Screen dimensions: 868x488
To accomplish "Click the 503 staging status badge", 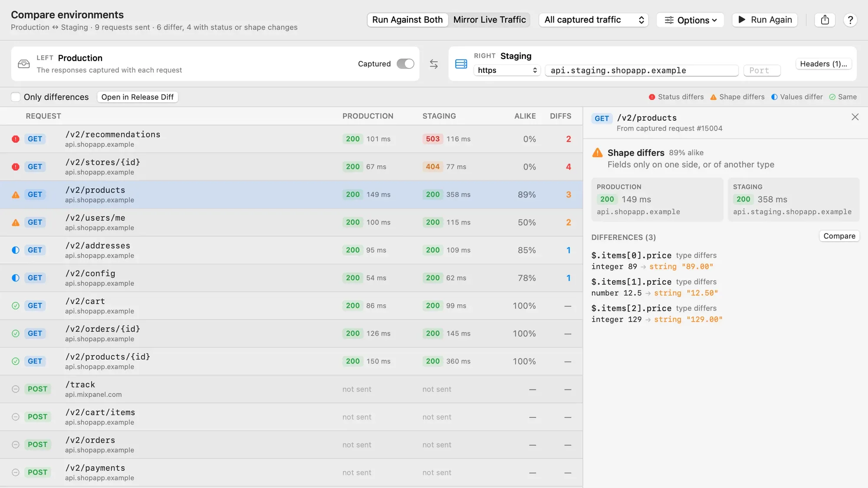I will click(432, 139).
